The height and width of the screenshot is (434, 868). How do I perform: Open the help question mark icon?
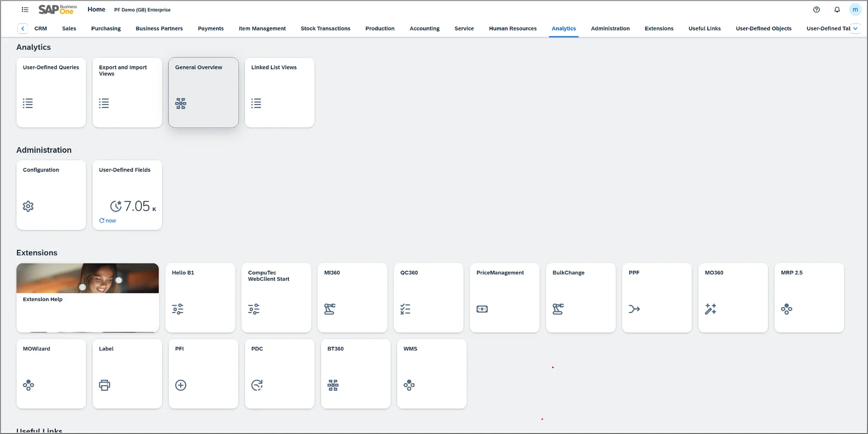click(816, 10)
